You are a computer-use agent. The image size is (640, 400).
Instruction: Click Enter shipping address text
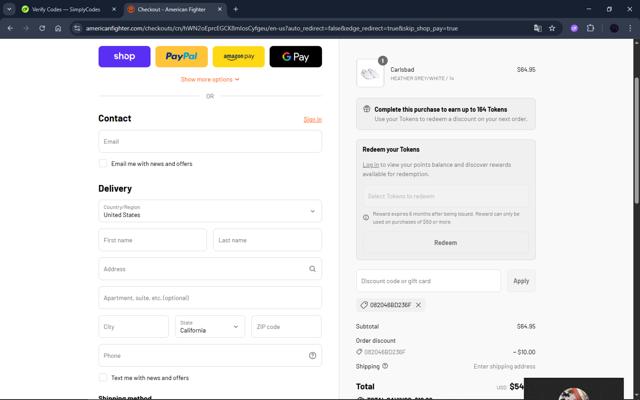click(504, 367)
